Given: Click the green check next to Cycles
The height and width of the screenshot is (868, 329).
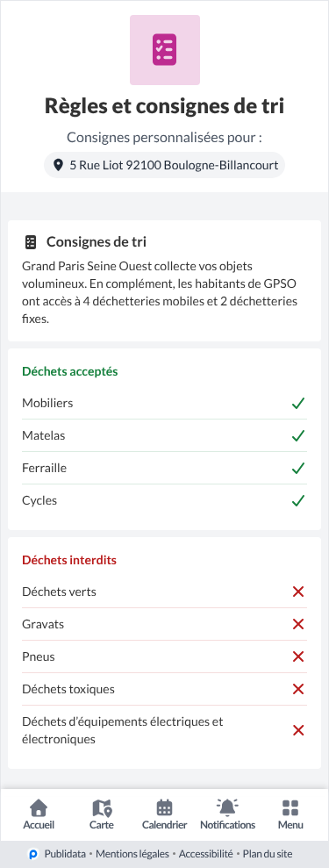Looking at the screenshot, I should pos(298,501).
